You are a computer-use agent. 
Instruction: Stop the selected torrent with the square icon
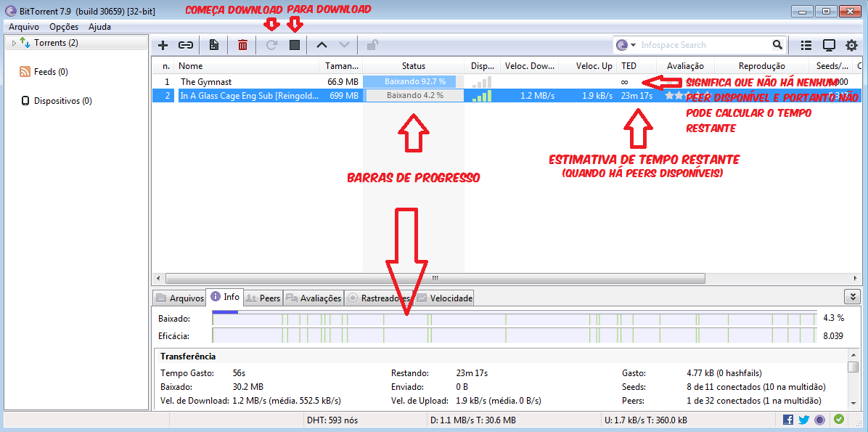point(295,44)
